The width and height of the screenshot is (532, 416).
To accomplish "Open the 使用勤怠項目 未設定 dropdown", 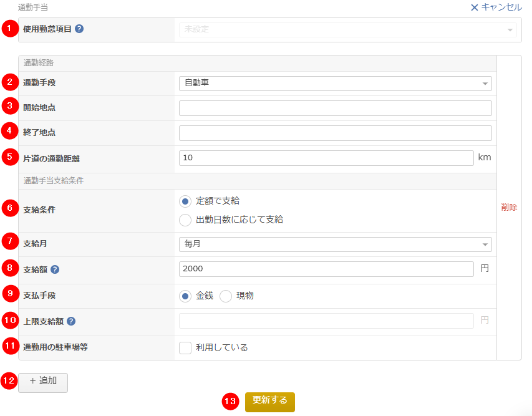I will (x=347, y=29).
